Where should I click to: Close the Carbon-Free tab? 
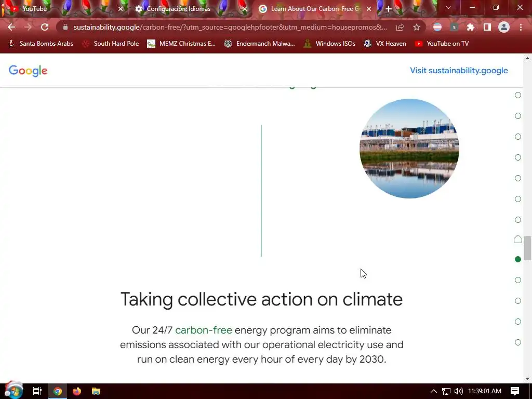point(369,9)
